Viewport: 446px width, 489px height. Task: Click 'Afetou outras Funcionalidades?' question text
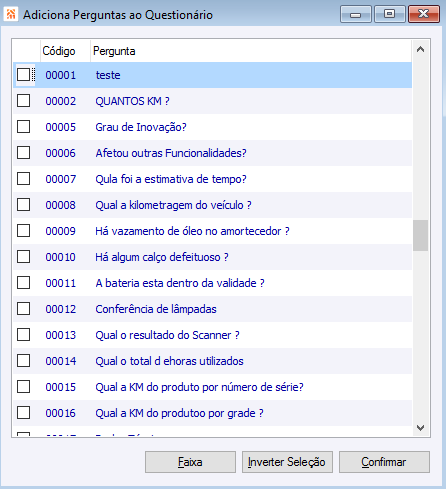pos(171,153)
